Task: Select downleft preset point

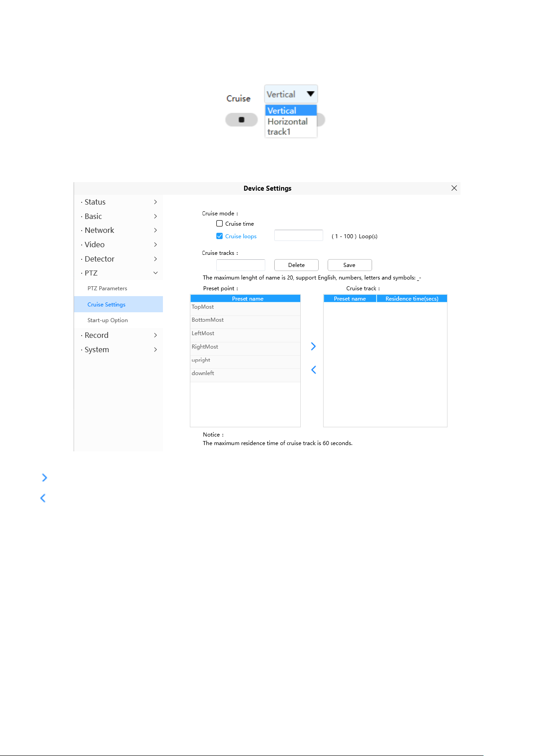Action: 245,375
